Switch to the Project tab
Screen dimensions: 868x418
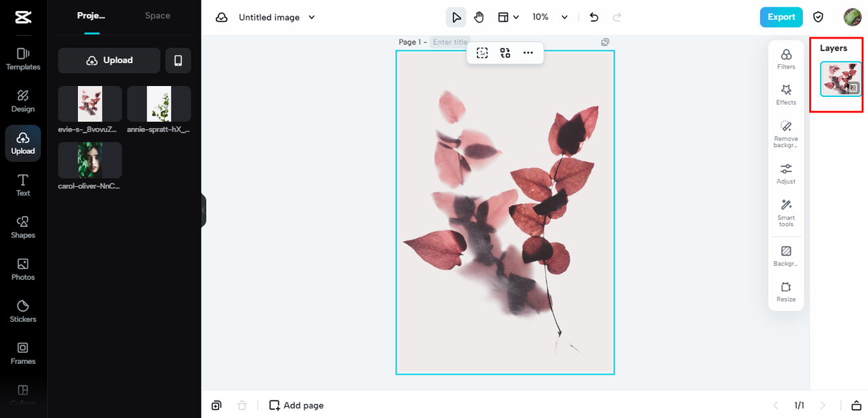tap(92, 16)
